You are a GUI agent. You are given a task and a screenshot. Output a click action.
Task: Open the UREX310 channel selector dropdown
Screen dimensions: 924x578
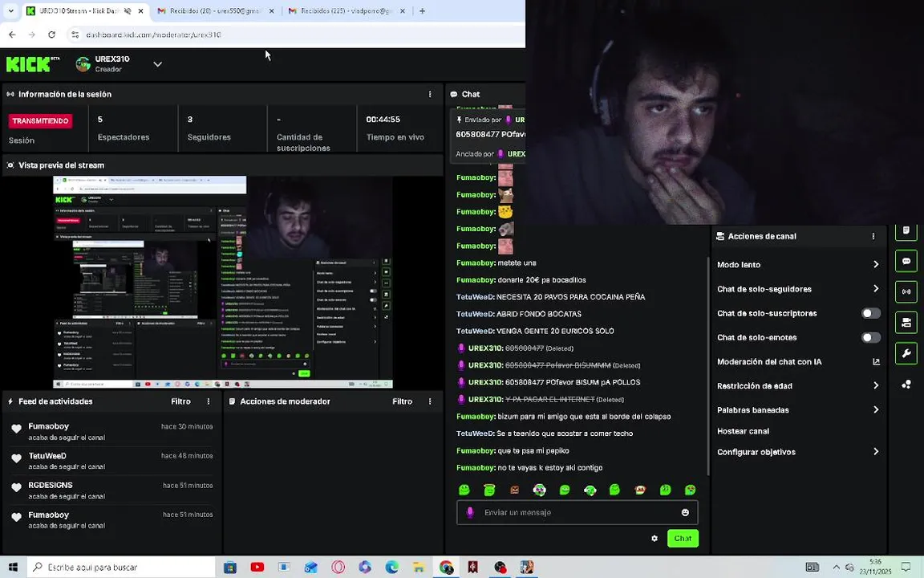pyautogui.click(x=157, y=64)
